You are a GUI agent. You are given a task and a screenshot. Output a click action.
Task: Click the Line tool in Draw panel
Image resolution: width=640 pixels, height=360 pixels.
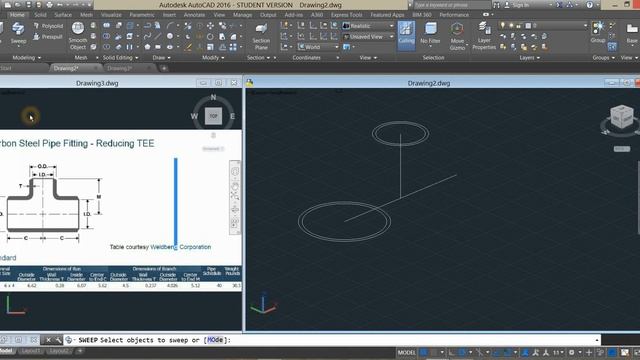click(x=158, y=36)
